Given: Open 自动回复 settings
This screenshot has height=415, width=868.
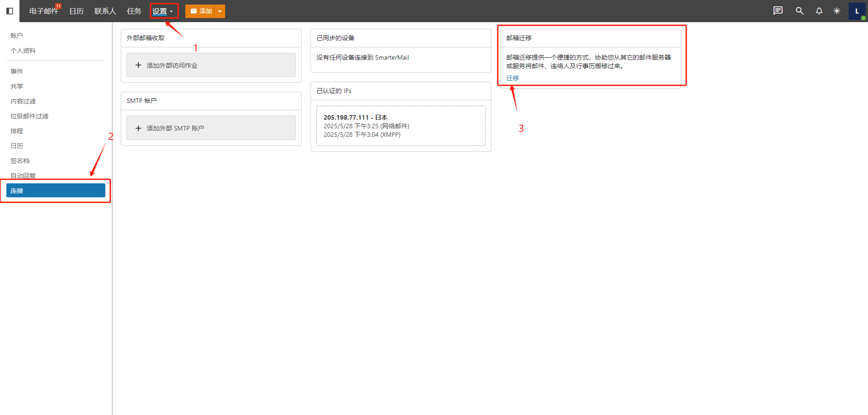Looking at the screenshot, I should [x=23, y=176].
